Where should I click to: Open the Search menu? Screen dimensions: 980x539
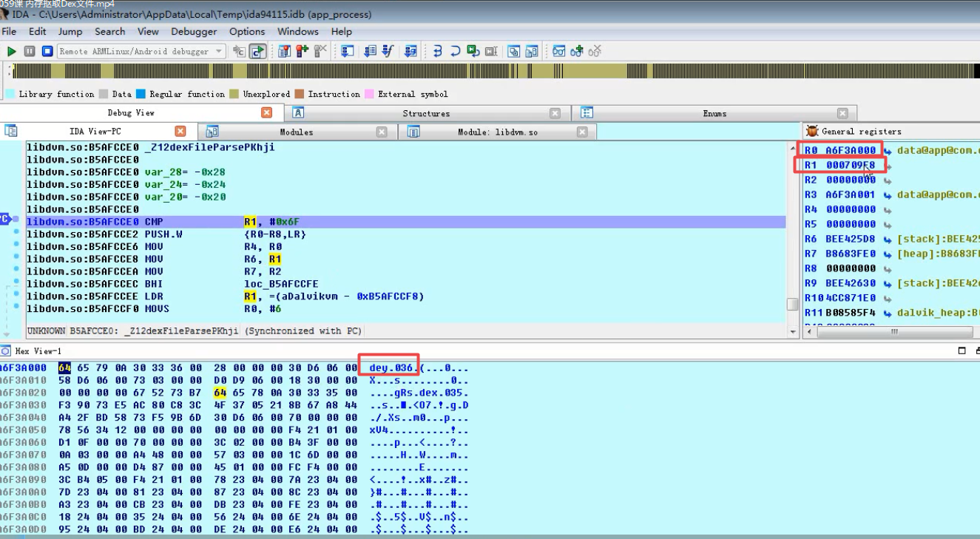point(109,32)
